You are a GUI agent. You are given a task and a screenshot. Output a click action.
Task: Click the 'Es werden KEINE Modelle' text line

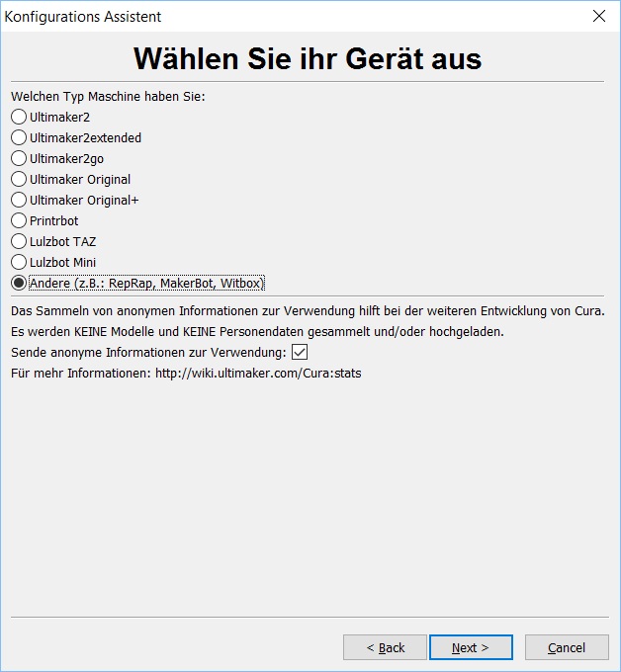pos(257,331)
